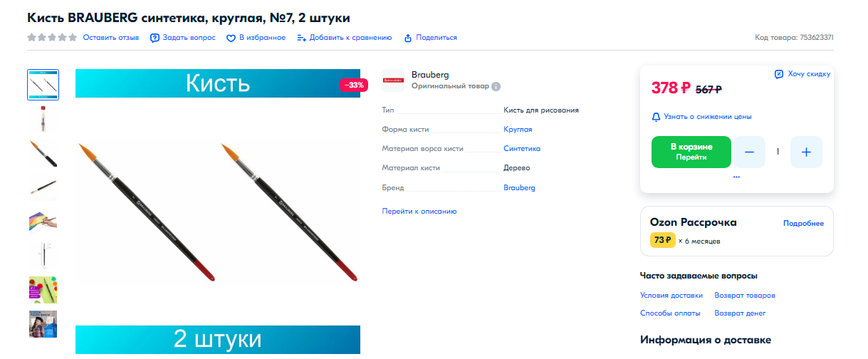Go to cart via В корзине button
Viewport: 868px width, 359px height.
(691, 152)
